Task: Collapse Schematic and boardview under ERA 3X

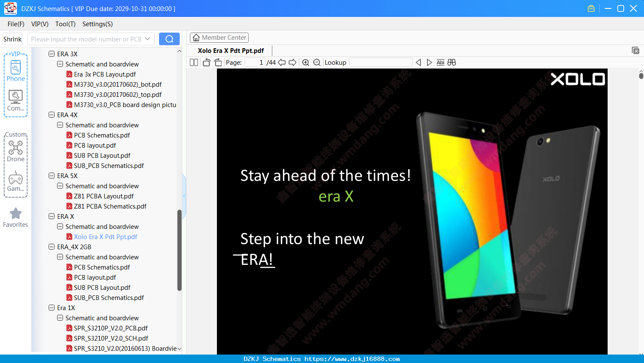Action: 60,64
